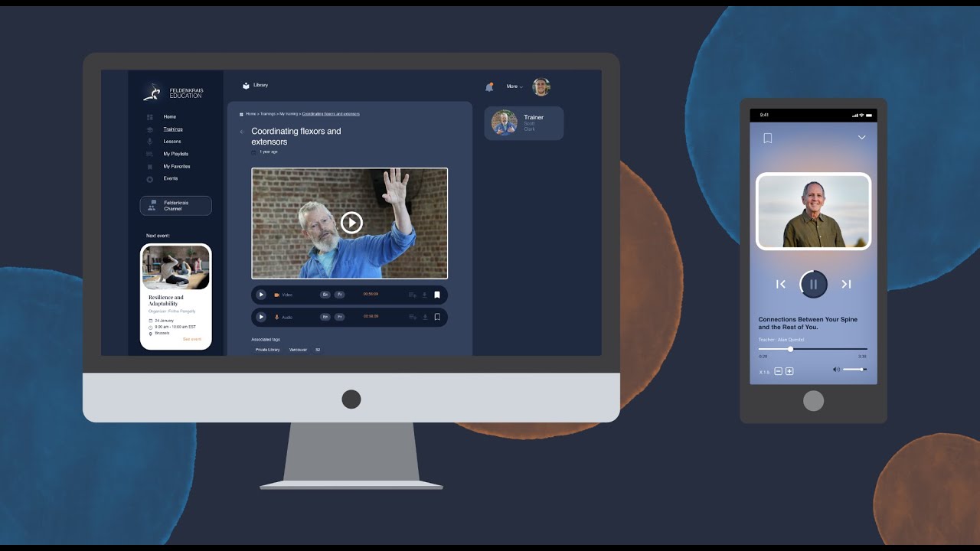Play the Audio track row
Viewport: 980px width, 551px height.
(260, 317)
